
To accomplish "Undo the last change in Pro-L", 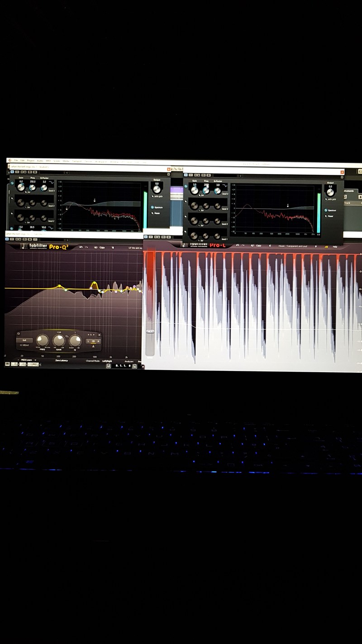I will [x=238, y=245].
